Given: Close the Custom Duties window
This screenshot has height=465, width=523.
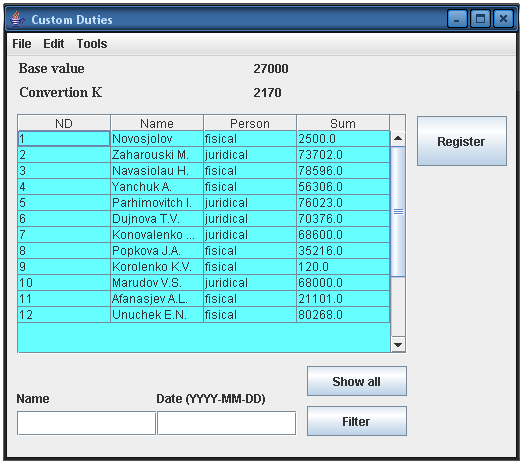Looking at the screenshot, I should [503, 19].
